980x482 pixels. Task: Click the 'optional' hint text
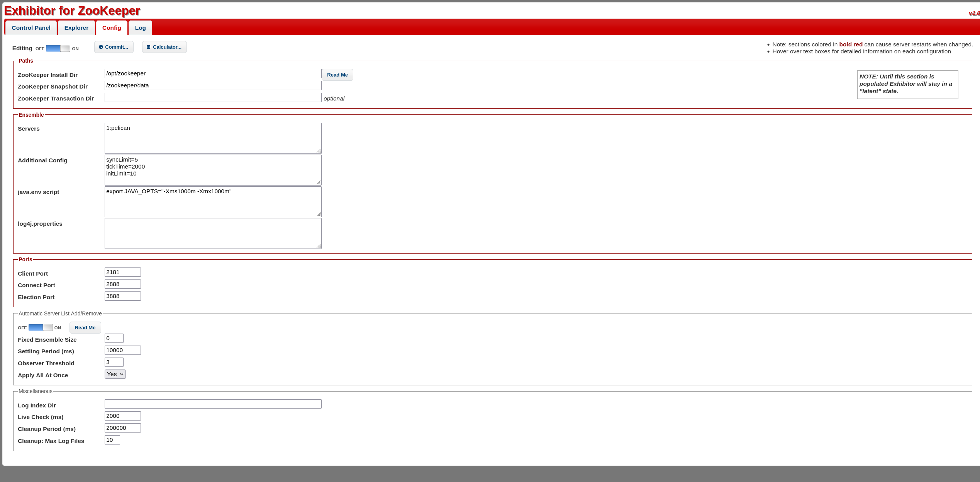[334, 99]
